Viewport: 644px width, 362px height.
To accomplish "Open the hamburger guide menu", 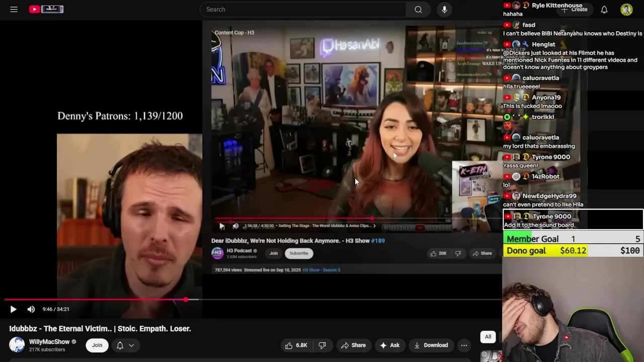I will pos(14,9).
